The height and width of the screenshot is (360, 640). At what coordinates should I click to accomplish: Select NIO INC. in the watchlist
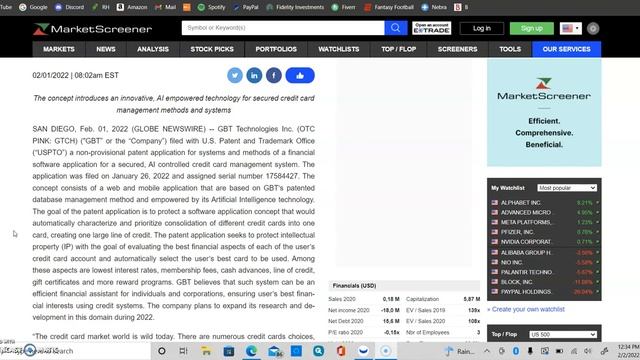[x=511, y=262]
